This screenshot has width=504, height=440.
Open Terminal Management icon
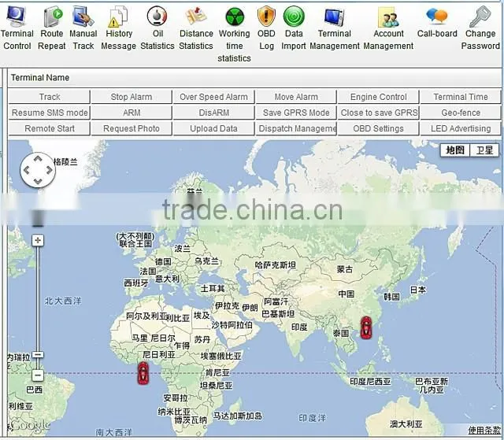pyautogui.click(x=334, y=17)
